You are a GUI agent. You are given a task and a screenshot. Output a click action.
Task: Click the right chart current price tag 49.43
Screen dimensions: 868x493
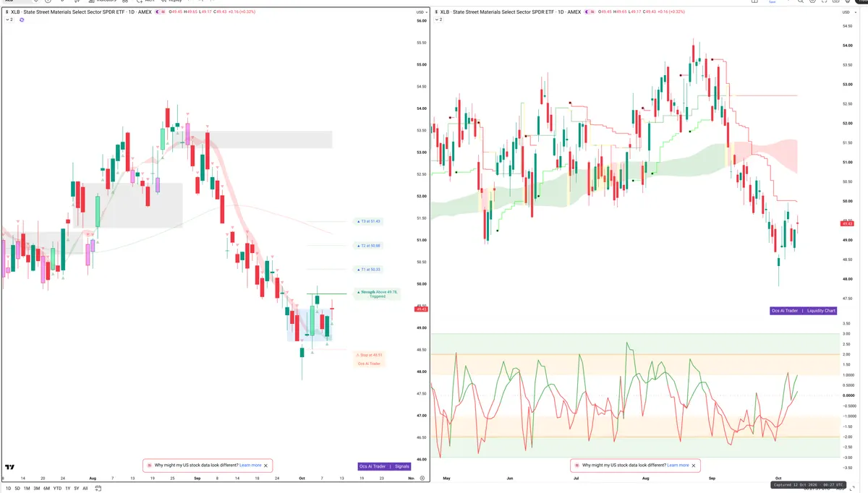(x=848, y=223)
